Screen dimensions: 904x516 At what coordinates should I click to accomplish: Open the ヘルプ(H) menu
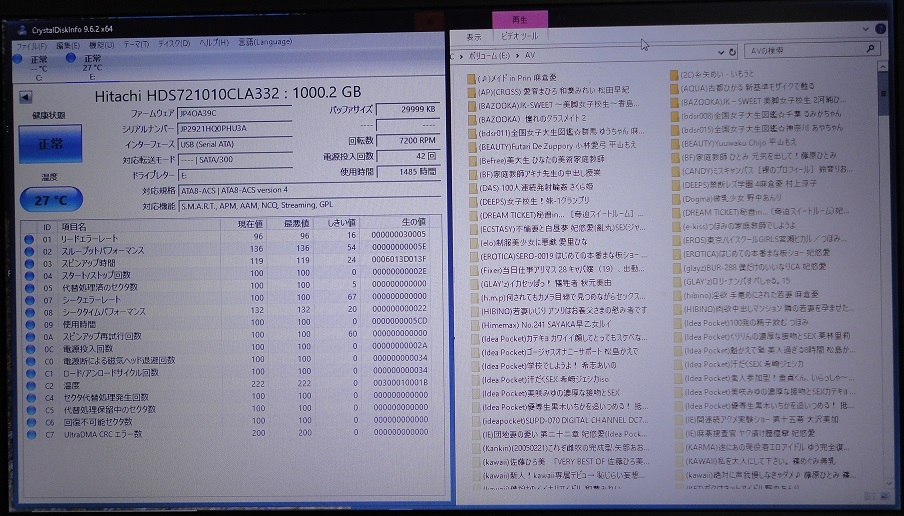pos(214,43)
